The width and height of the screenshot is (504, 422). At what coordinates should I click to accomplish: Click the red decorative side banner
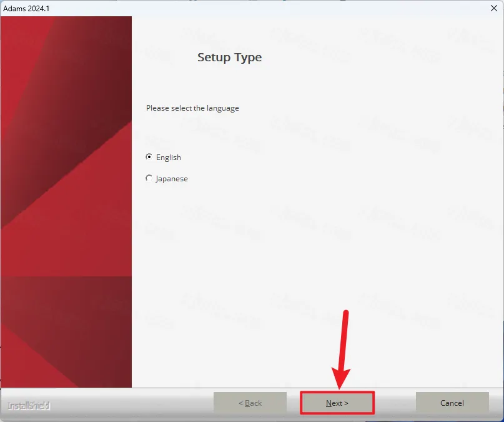pyautogui.click(x=66, y=200)
